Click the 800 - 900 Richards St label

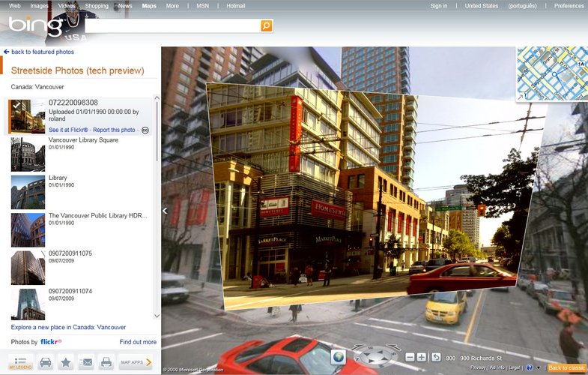tap(473, 358)
